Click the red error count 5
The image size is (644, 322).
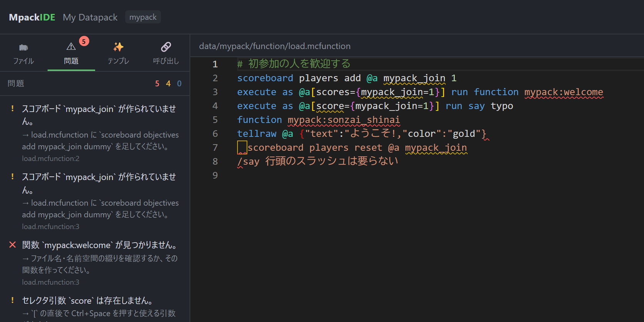pos(157,84)
